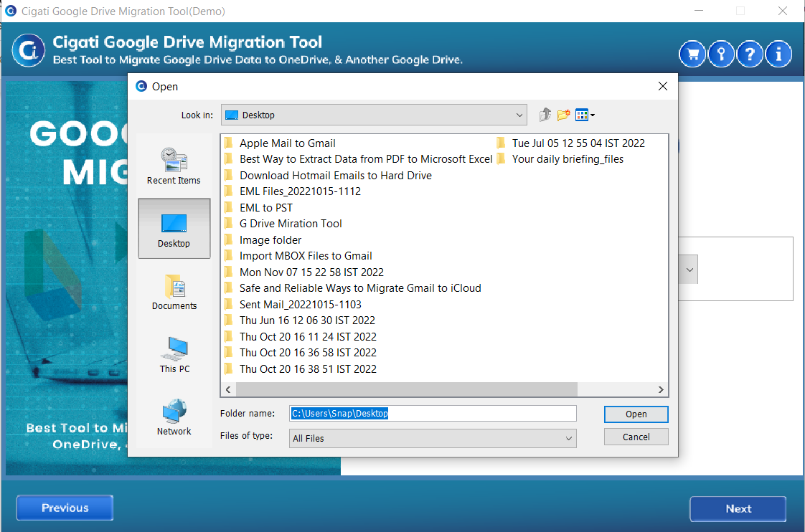805x532 pixels.
Task: Change view menu icon in dialog
Action: pyautogui.click(x=585, y=115)
